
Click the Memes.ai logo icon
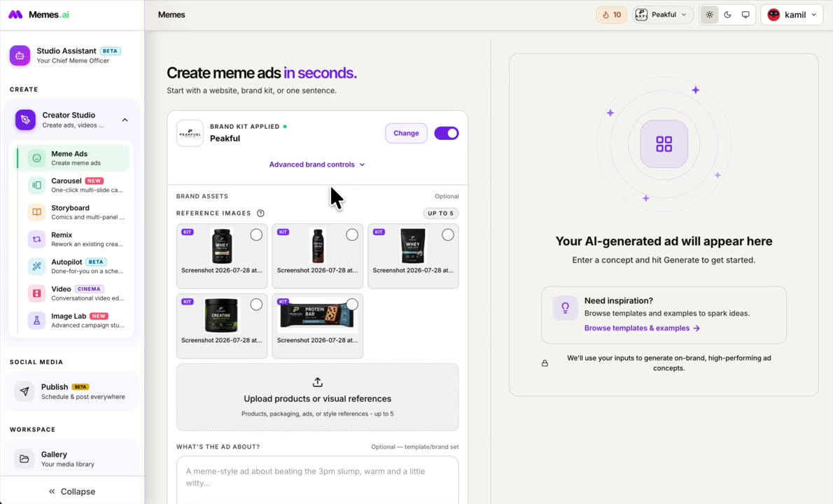tap(15, 14)
